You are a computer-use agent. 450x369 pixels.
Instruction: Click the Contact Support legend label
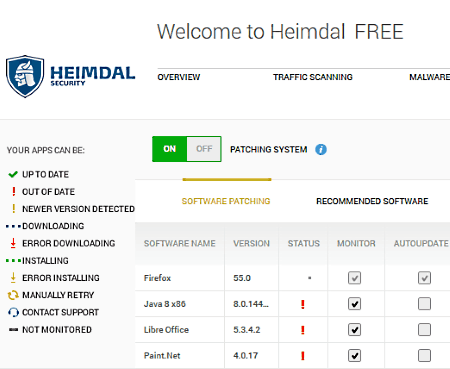pos(60,312)
